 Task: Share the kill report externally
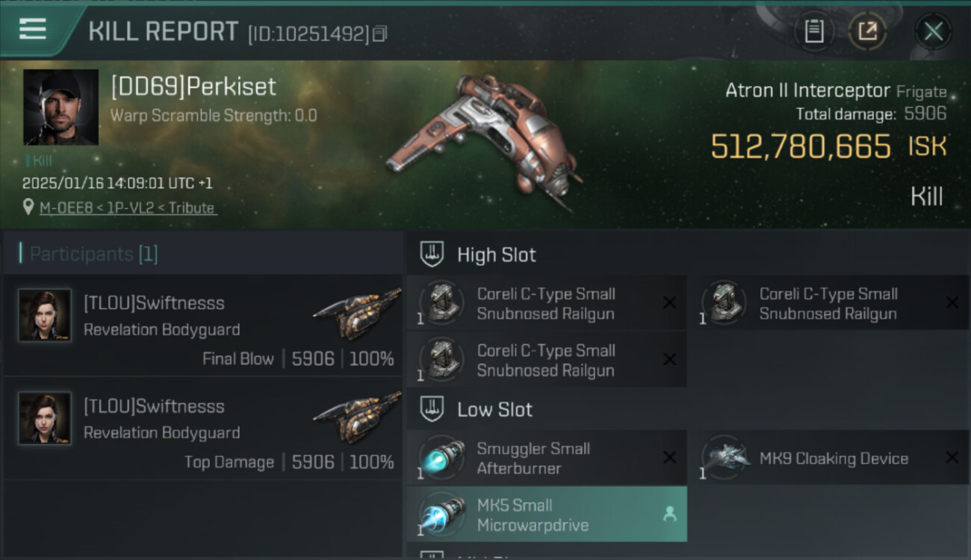(867, 31)
